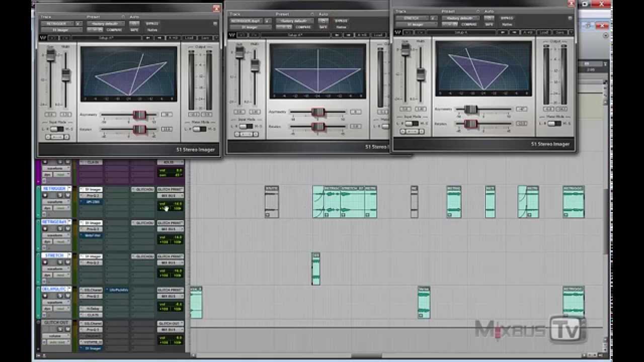The height and width of the screenshot is (362, 644).
Task: Click A->B copy in RETRIGGER.dup1 plugin toolbar
Action: coord(363,35)
